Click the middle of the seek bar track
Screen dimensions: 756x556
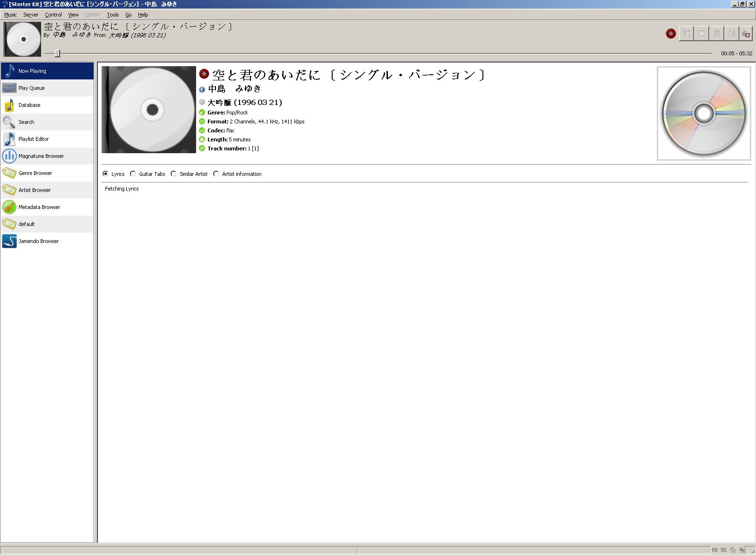pos(378,53)
